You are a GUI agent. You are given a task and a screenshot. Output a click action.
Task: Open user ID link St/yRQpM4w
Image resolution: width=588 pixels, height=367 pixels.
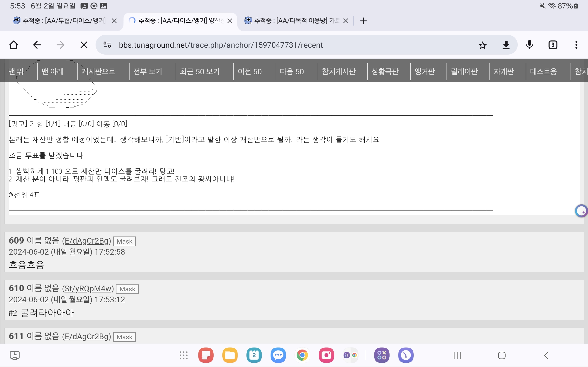88,289
